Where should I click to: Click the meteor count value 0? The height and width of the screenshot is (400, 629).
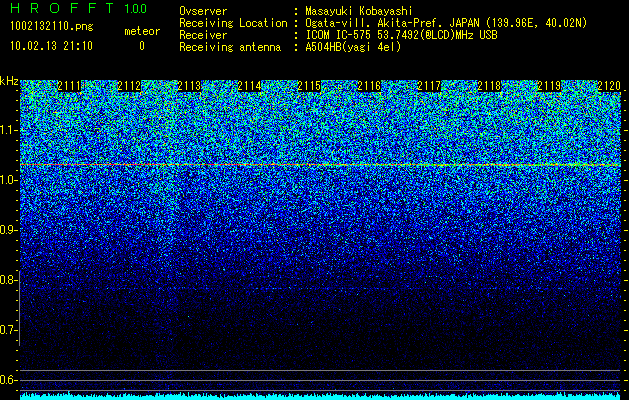click(x=142, y=46)
